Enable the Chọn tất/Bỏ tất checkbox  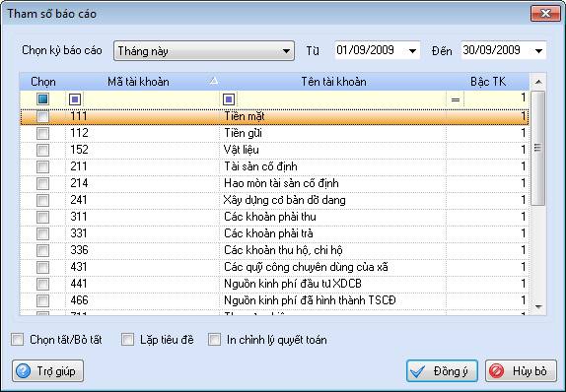click(x=18, y=340)
